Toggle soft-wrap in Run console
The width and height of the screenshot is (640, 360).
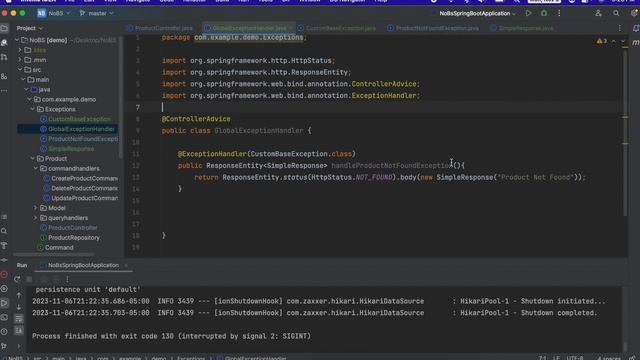(x=19, y=318)
